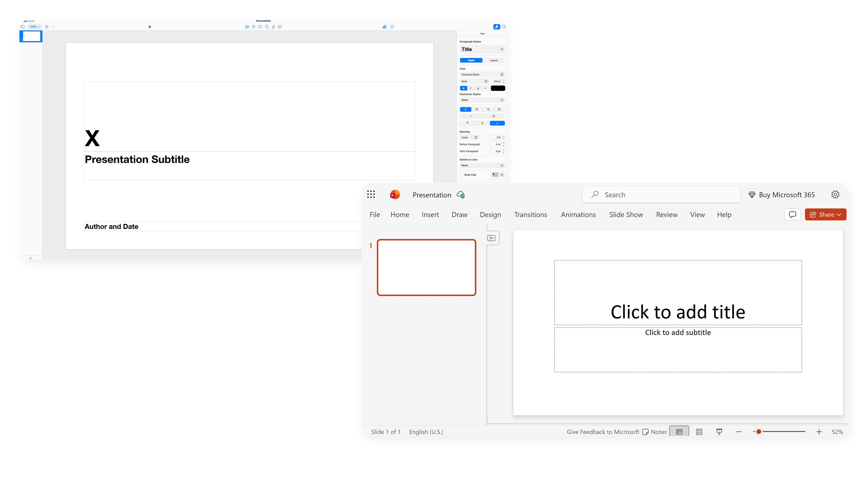Enable the Drop Cap checkbox
This screenshot has height=488, width=868.
coord(462,174)
